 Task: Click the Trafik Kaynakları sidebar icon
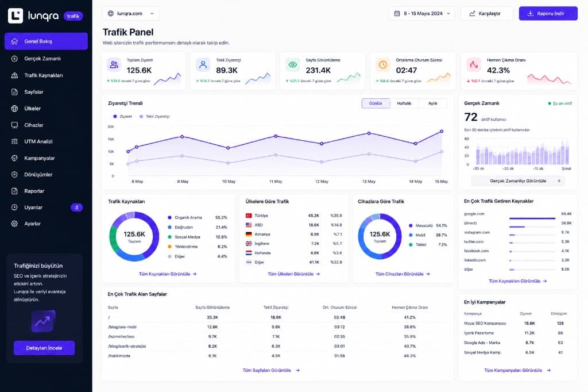[14, 75]
